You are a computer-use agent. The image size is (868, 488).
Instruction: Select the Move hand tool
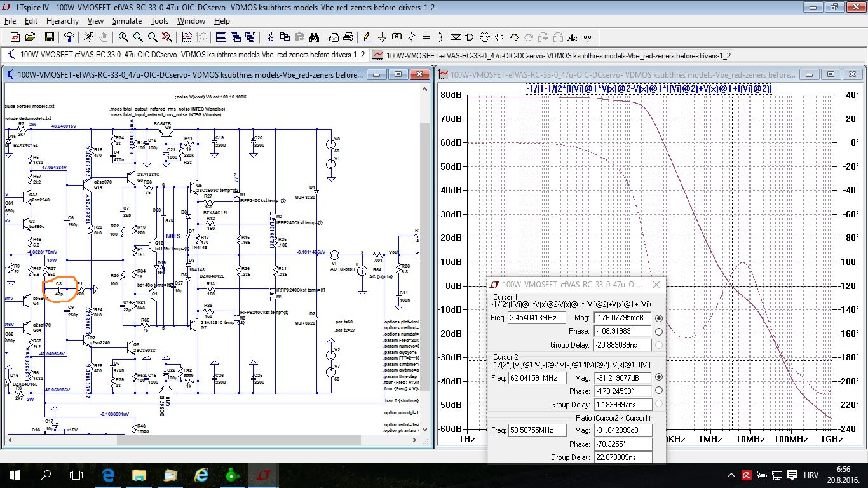click(486, 37)
